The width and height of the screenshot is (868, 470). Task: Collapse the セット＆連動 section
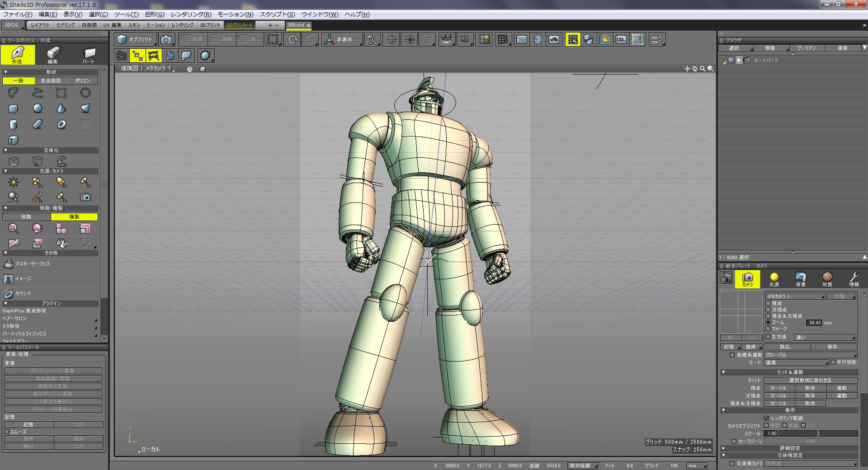point(723,372)
